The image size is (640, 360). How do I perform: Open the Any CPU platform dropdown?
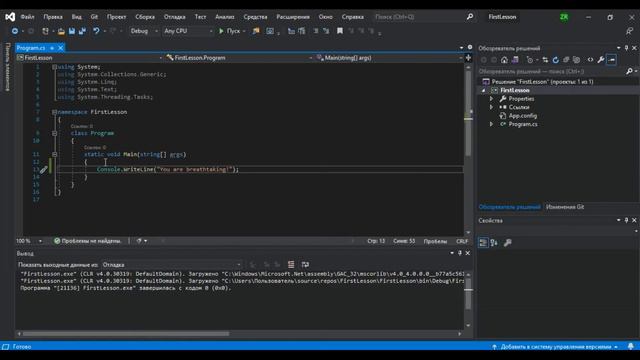point(188,31)
